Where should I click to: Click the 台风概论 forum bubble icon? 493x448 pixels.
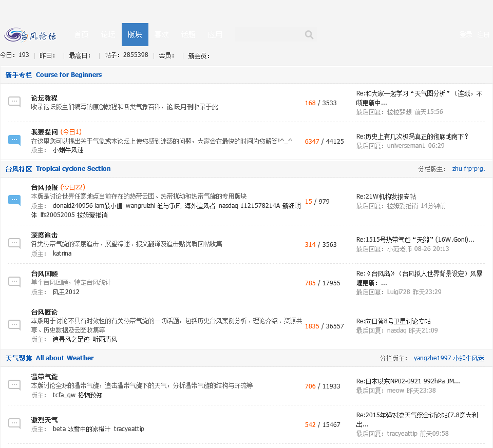coord(14,325)
